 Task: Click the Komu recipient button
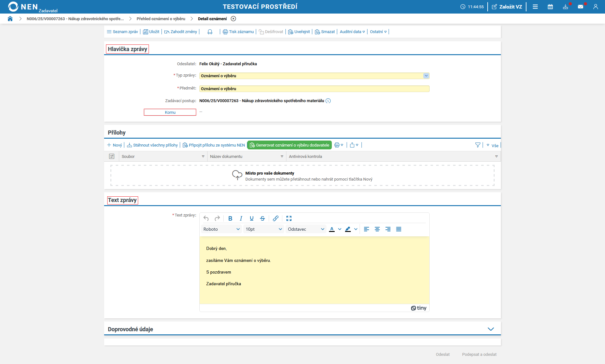(170, 113)
